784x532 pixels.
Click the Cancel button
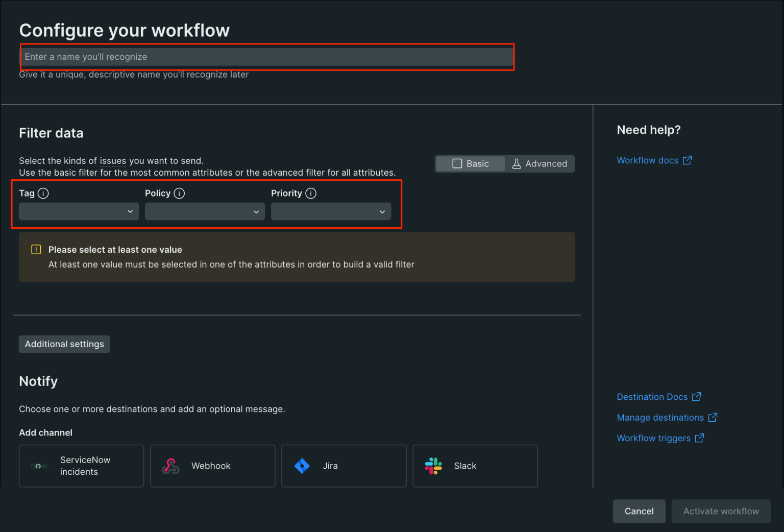tap(639, 511)
